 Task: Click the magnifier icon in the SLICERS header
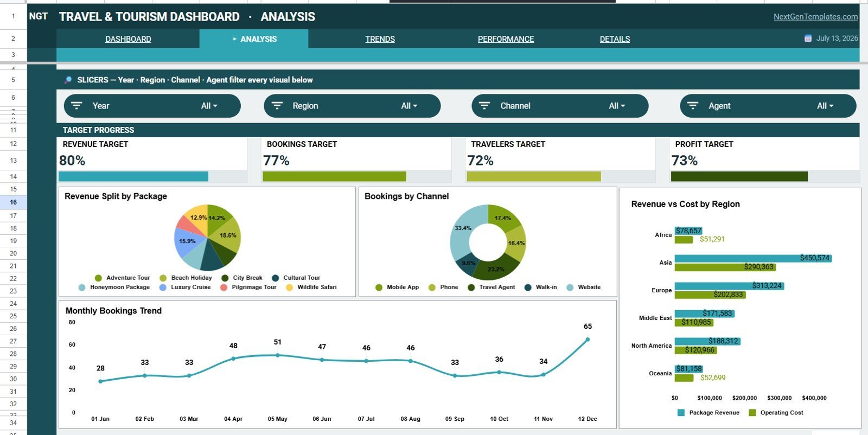(68, 80)
